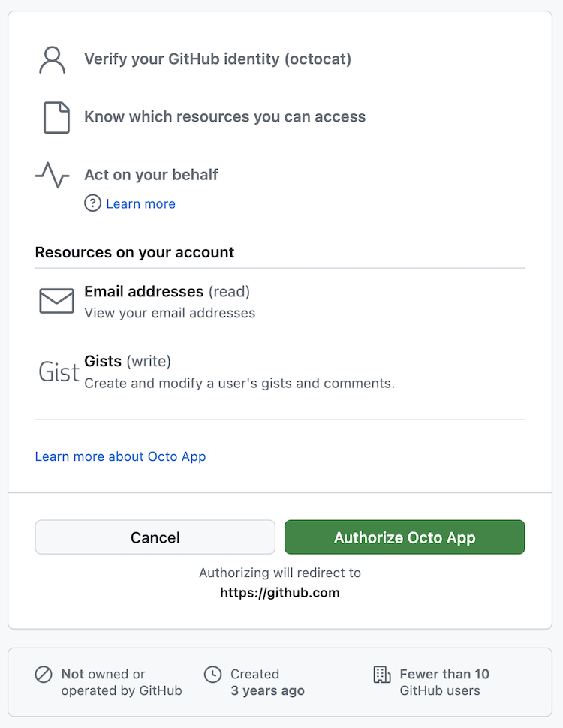This screenshot has width=563, height=728.
Task: Select the Email addresses (read) permission entry
Action: coord(161,291)
